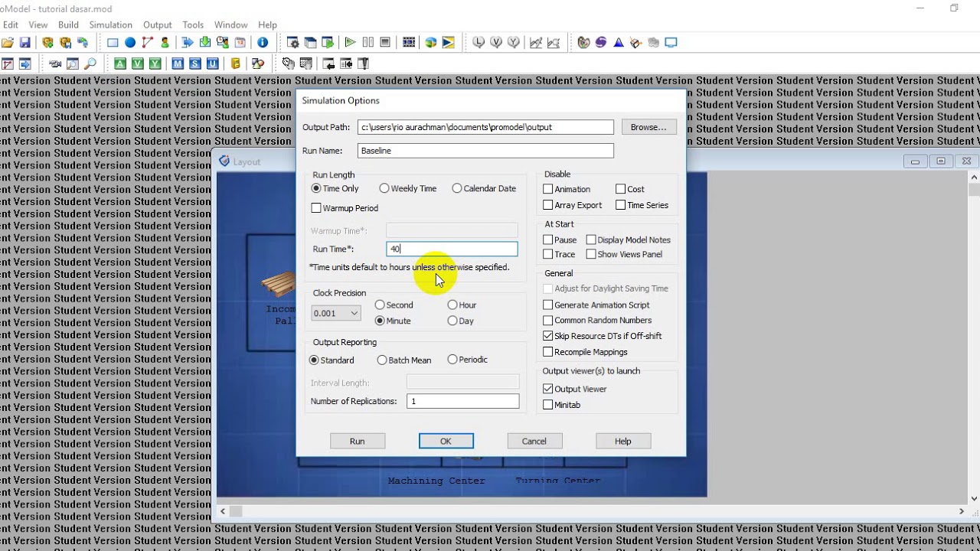Click the Pause simulation toolbar icon

pos(367,43)
